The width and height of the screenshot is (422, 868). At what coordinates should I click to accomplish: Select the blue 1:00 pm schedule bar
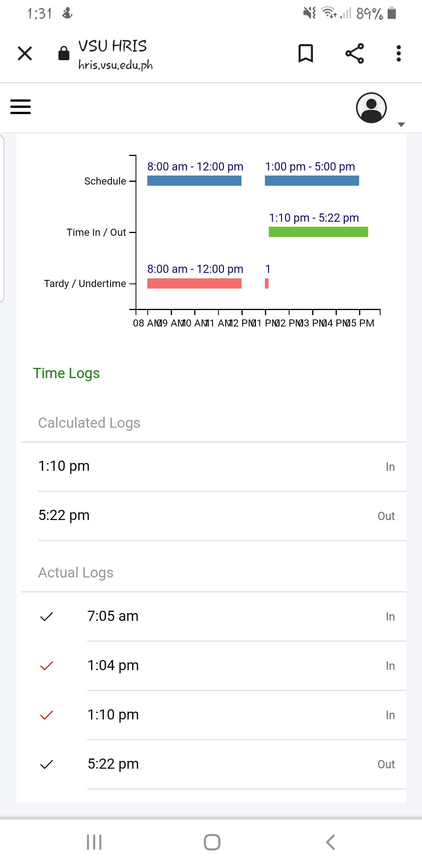tap(312, 181)
